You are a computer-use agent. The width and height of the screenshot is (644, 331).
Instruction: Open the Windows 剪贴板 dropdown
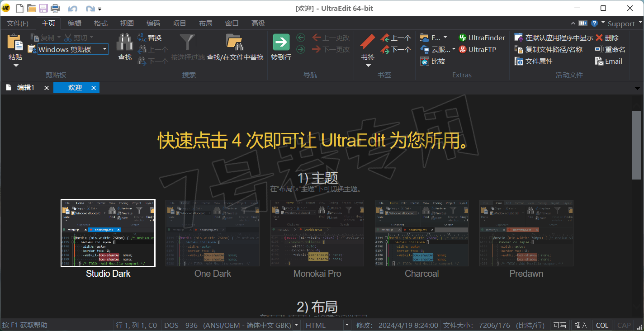click(x=105, y=49)
